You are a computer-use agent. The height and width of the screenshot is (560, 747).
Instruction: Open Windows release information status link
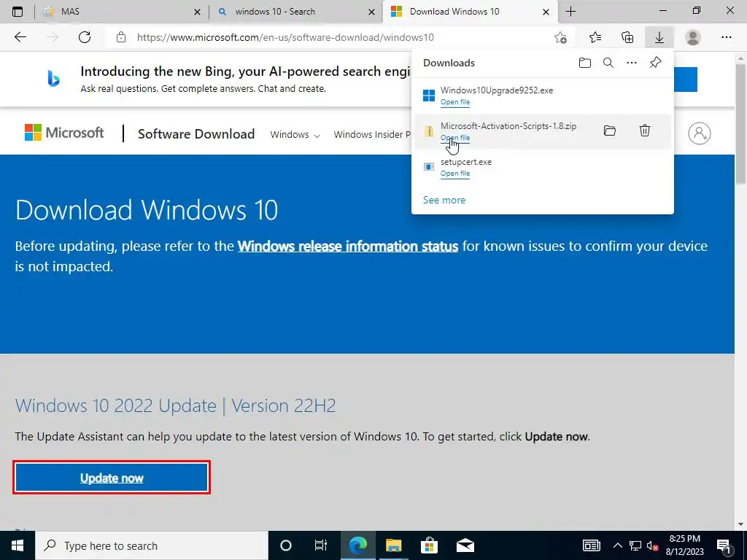(x=348, y=246)
